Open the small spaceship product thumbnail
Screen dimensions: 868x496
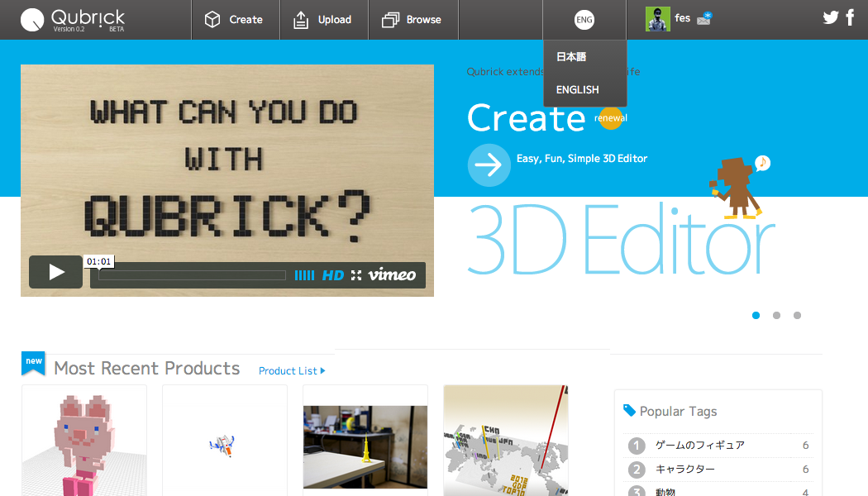click(225, 441)
